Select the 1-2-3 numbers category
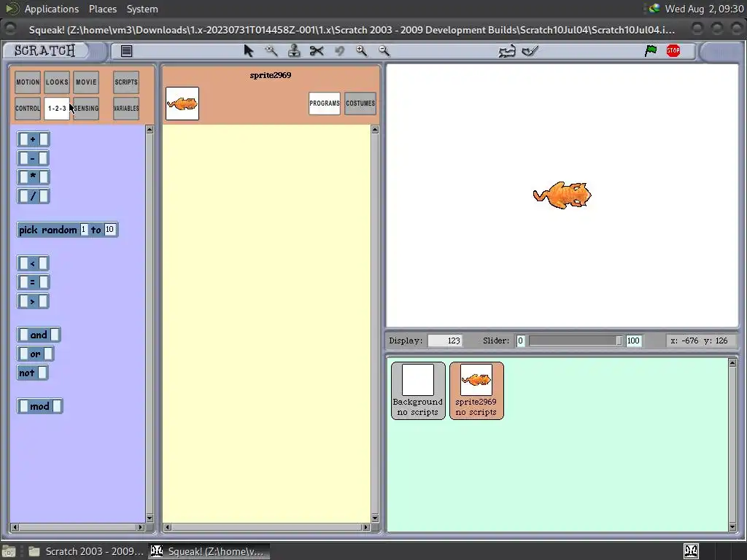747x560 pixels. [57, 109]
